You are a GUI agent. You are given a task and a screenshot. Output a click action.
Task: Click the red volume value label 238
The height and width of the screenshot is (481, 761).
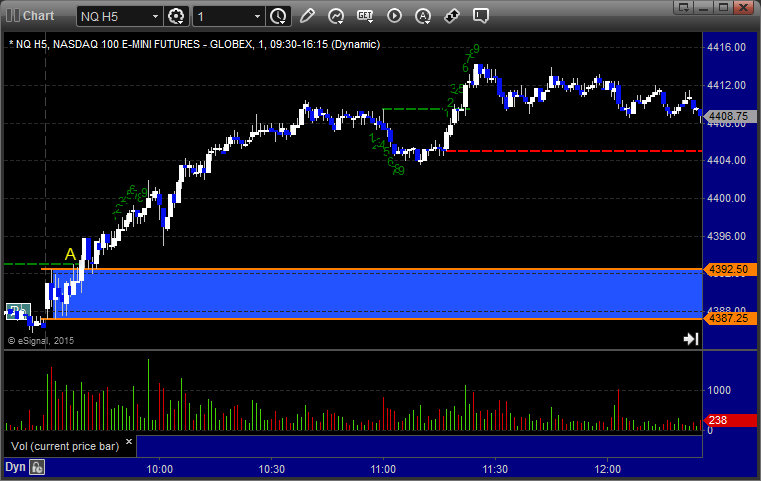click(729, 420)
